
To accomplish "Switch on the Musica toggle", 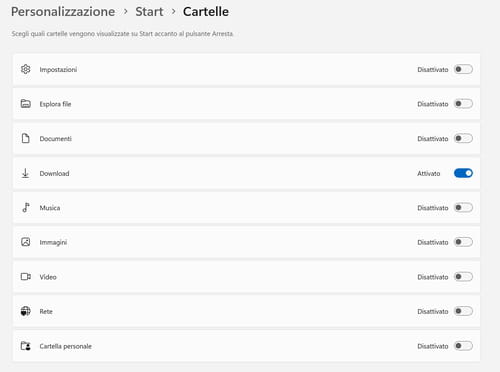I will pos(463,207).
